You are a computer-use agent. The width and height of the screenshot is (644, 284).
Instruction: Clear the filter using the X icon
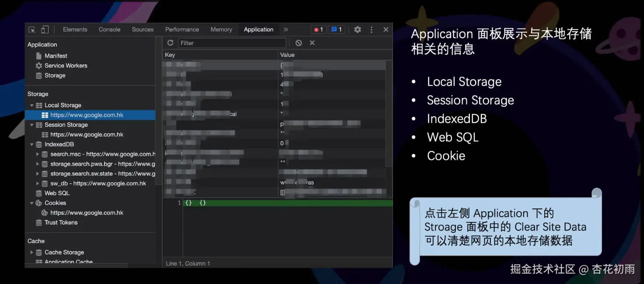coord(311,43)
